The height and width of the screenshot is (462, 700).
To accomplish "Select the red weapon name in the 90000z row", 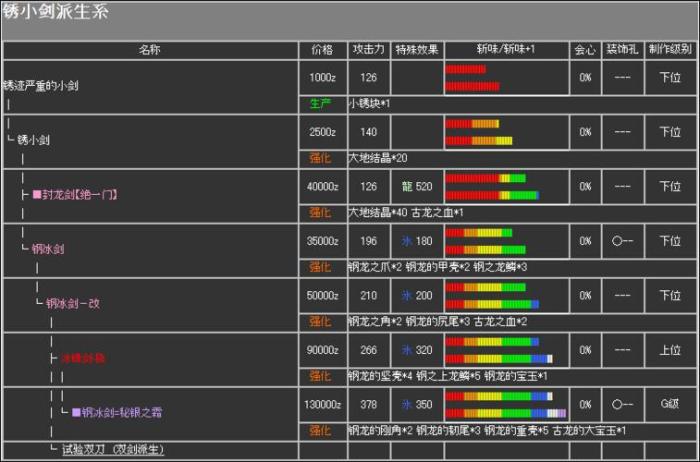I will tap(83, 358).
